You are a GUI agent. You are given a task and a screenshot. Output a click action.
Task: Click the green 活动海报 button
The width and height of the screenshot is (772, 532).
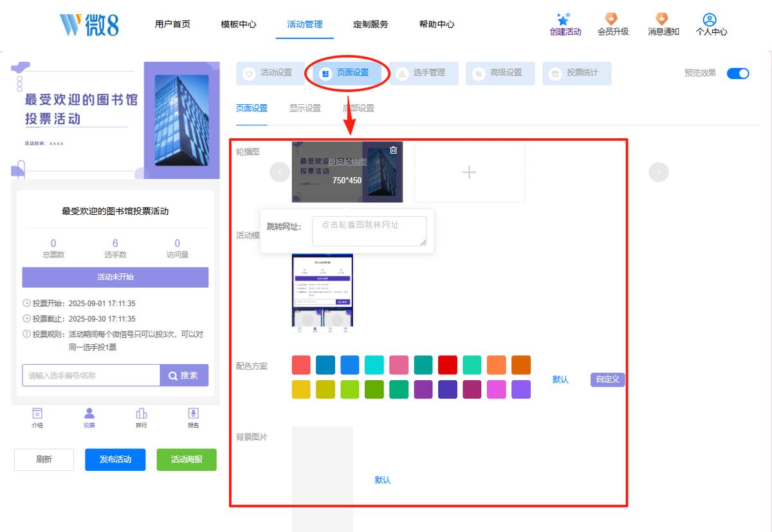pyautogui.click(x=187, y=459)
